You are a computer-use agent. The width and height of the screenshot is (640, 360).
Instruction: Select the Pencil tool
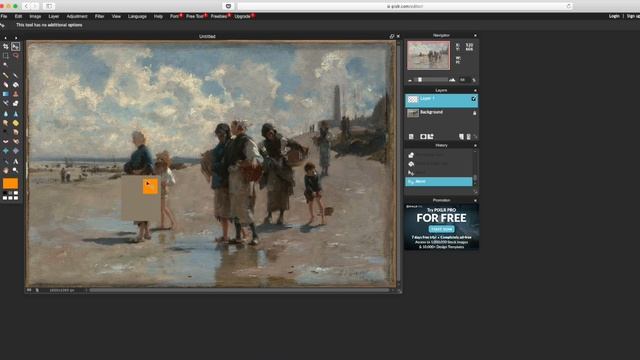click(5, 76)
